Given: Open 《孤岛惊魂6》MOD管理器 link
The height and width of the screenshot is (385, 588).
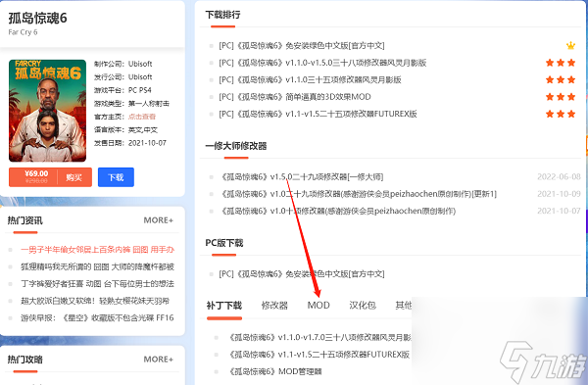Looking at the screenshot, I should (275, 371).
